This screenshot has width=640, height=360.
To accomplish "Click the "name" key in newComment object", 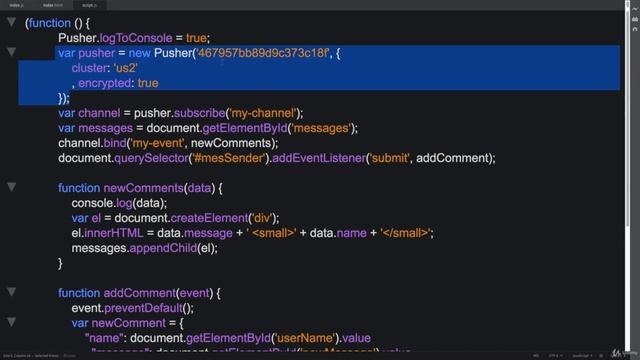I will point(104,338).
